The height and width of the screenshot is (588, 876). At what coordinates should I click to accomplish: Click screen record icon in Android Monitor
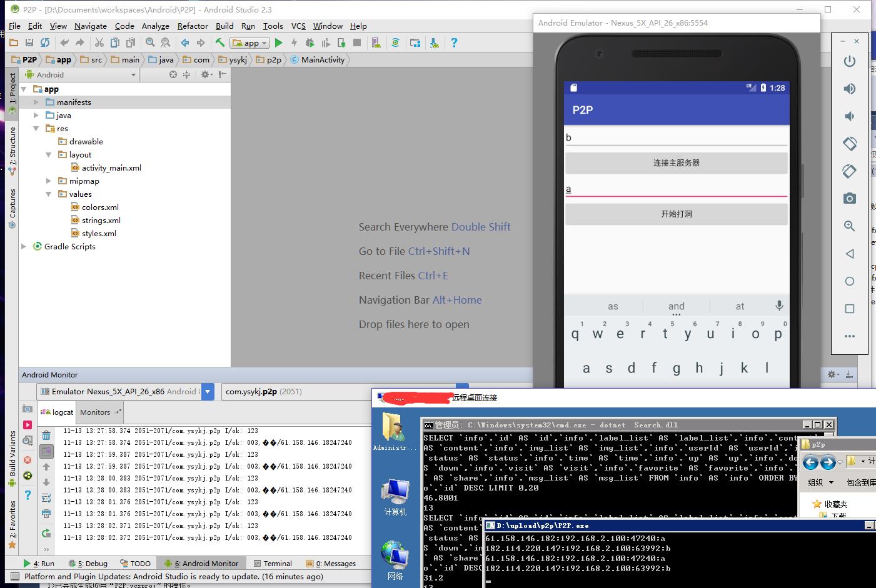click(28, 425)
